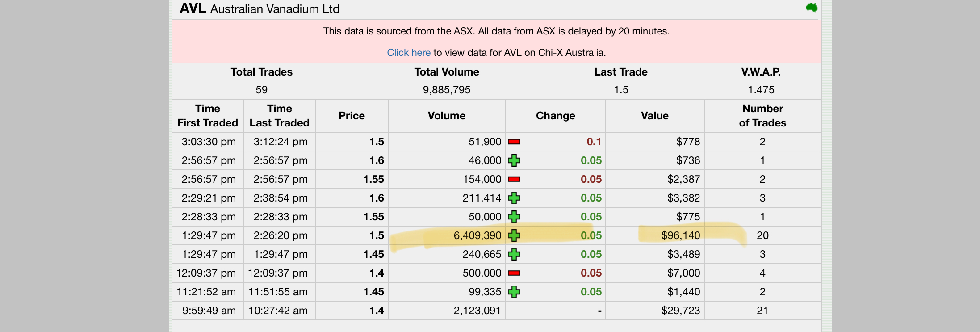Click the Total Volume value '9,885,795'
Image resolution: width=980 pixels, height=332 pixels.
[x=447, y=90]
